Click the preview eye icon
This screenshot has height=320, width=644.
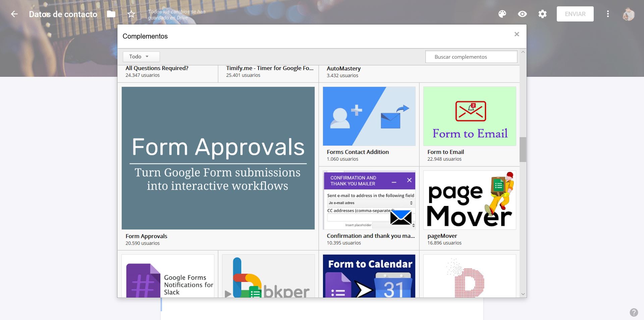[x=522, y=14]
